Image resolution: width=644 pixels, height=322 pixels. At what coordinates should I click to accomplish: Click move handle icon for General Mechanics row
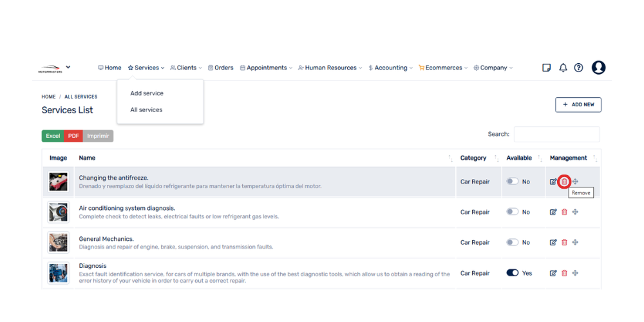tap(575, 242)
